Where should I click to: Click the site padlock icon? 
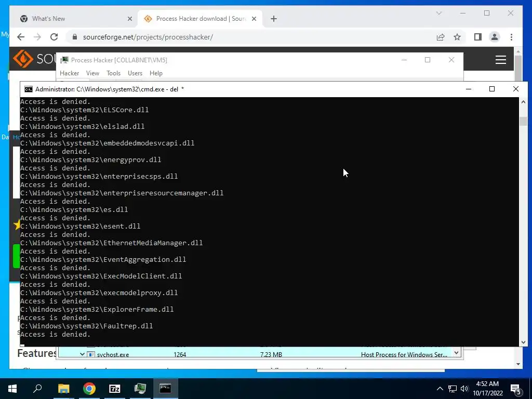point(75,37)
